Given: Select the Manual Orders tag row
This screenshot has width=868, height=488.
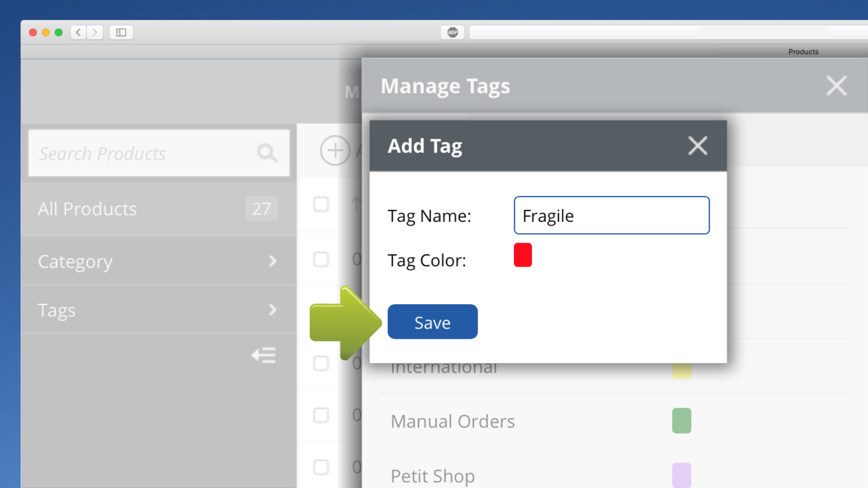Looking at the screenshot, I should (615, 421).
